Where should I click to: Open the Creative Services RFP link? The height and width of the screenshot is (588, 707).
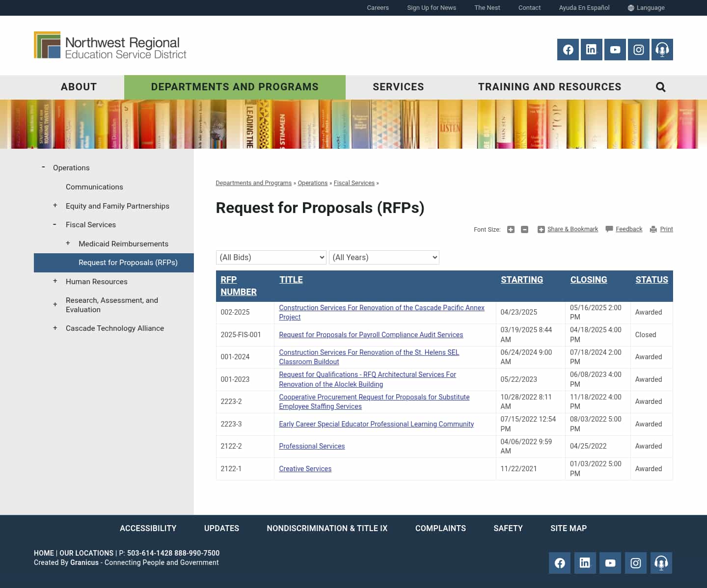[x=305, y=469]
